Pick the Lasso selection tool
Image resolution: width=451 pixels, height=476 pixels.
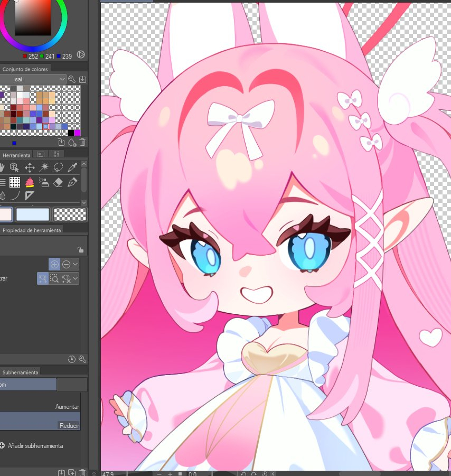coord(59,167)
